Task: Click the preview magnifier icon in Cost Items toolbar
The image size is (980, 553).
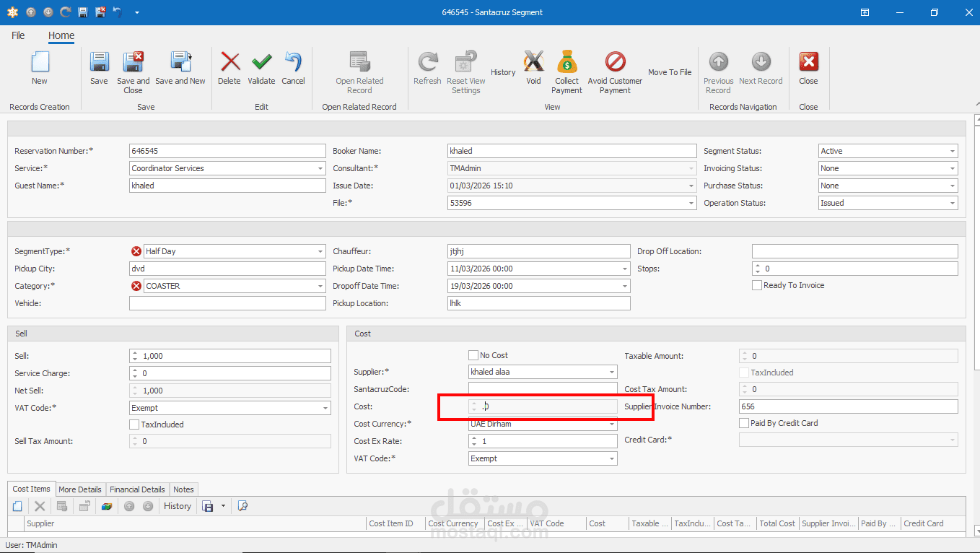Action: click(242, 506)
